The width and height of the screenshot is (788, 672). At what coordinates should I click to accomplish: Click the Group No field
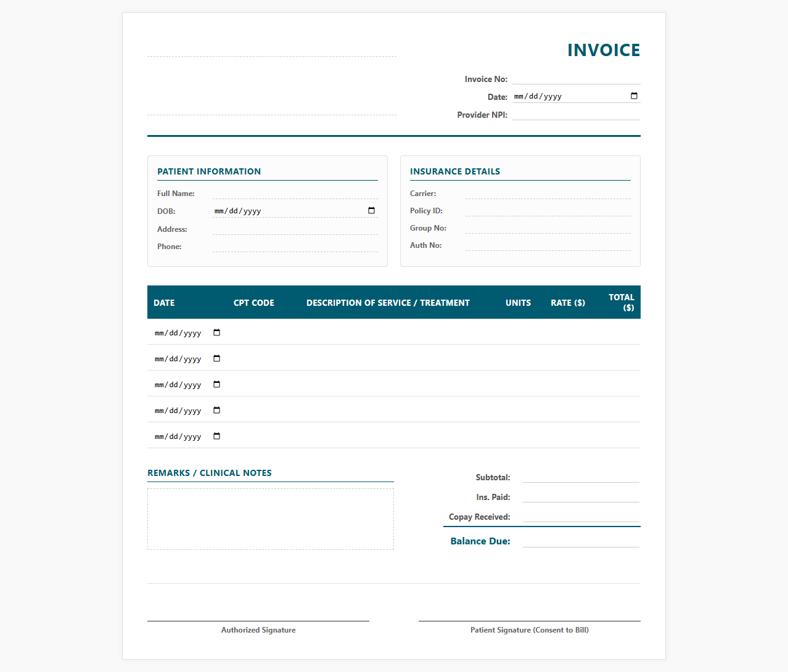548,227
